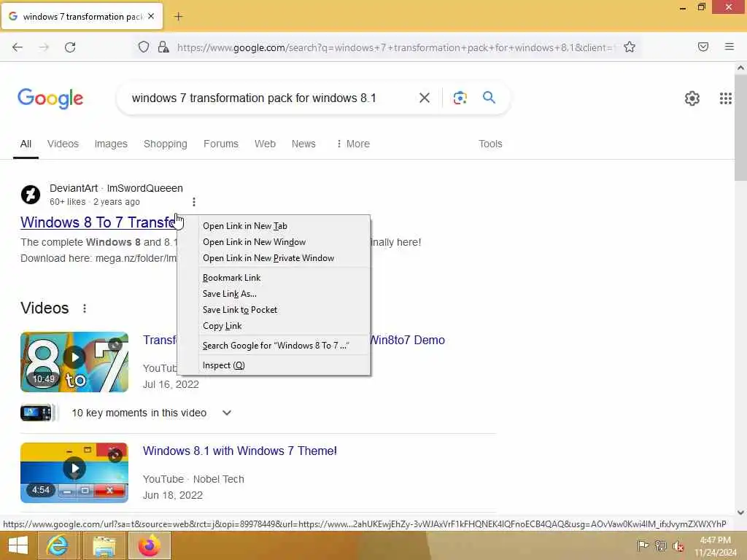Open Action Center flag tray icon
This screenshot has width=747, height=560.
coord(642,545)
